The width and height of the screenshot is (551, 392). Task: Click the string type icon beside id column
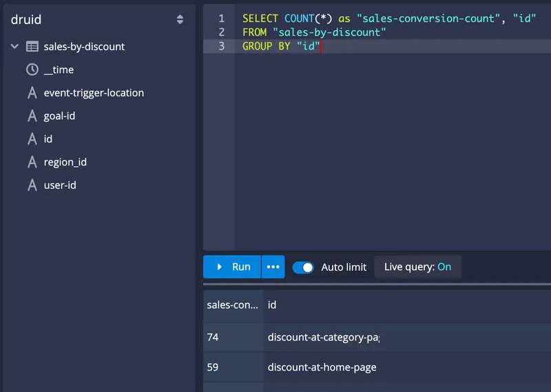[32, 139]
